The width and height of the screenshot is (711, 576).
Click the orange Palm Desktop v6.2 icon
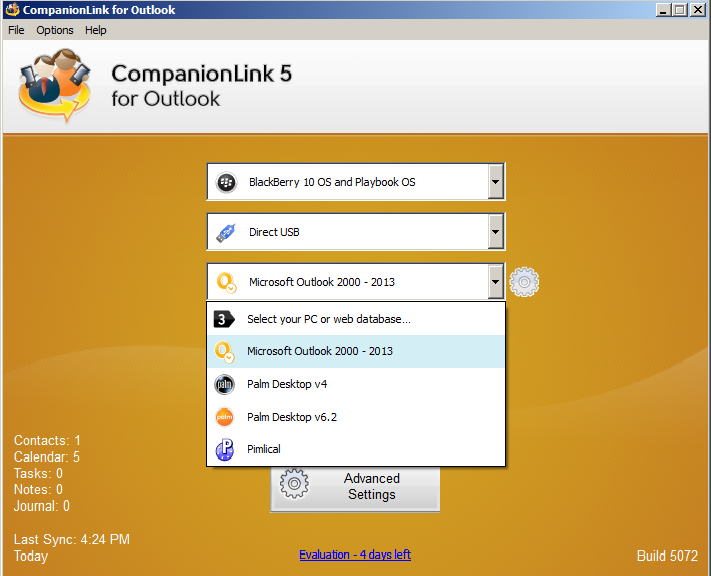[x=224, y=417]
